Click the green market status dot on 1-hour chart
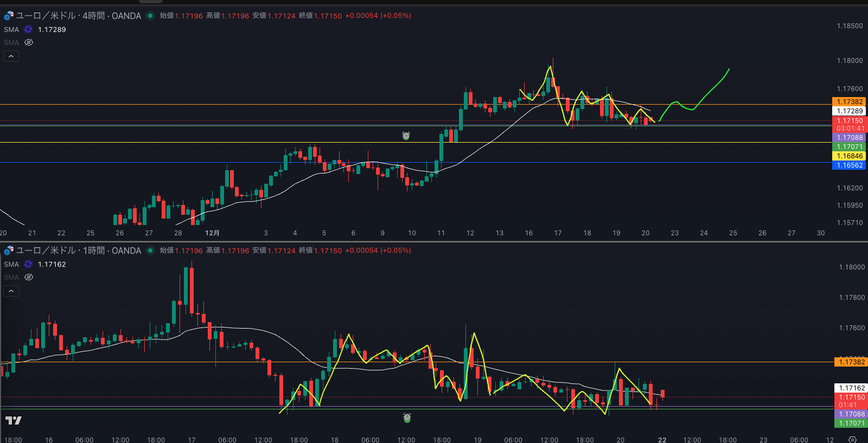 coord(150,251)
